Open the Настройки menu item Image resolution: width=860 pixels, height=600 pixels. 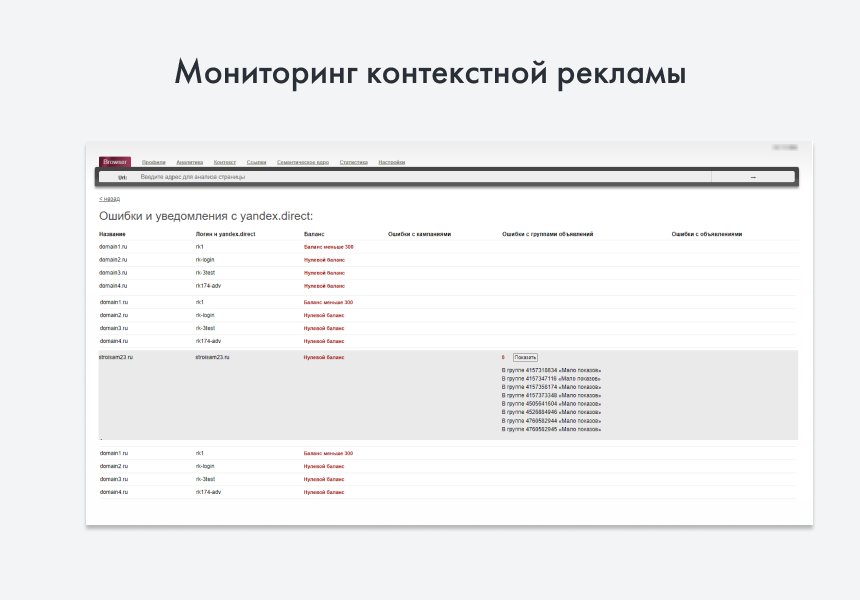pyautogui.click(x=392, y=162)
